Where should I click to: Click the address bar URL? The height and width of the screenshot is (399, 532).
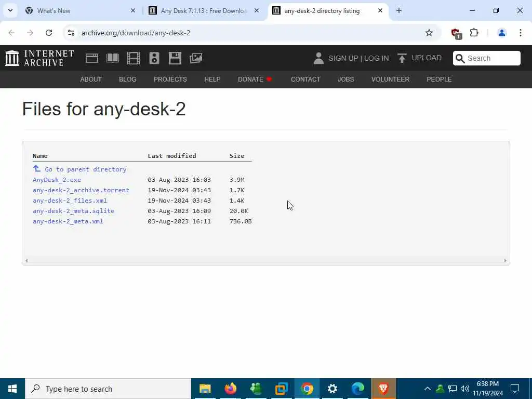[136, 33]
